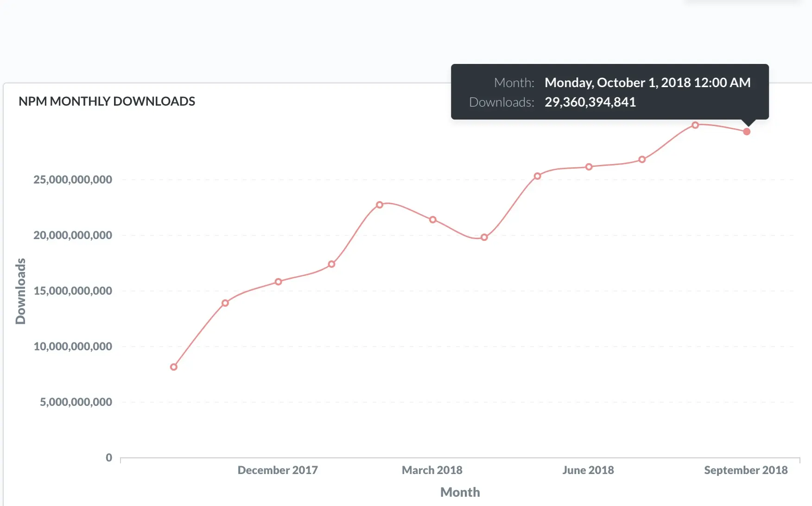This screenshot has width=812, height=506.
Task: Select the 15,000,000,000 y-axis label
Action: point(73,291)
